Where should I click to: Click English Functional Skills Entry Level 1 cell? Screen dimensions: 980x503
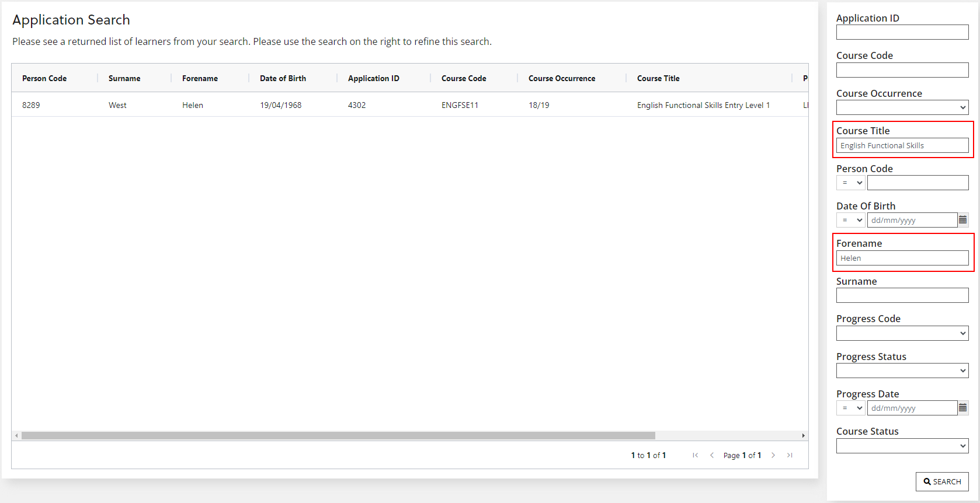coord(703,105)
